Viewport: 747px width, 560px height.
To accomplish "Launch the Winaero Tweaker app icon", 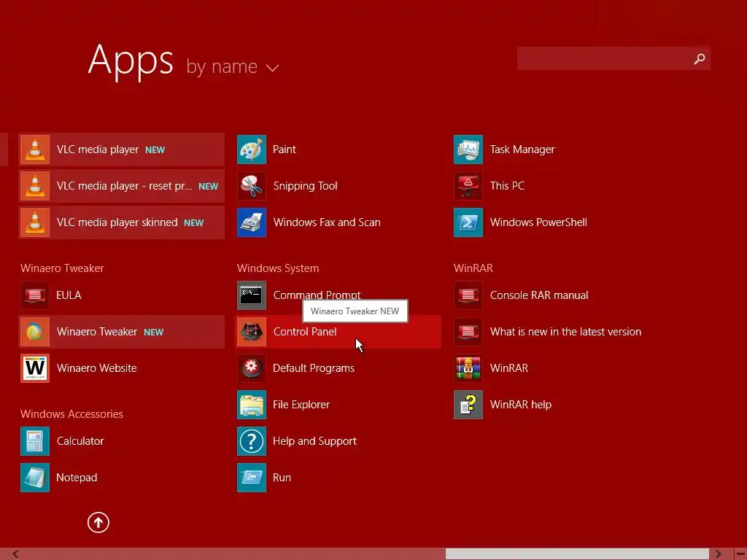I will coord(35,332).
